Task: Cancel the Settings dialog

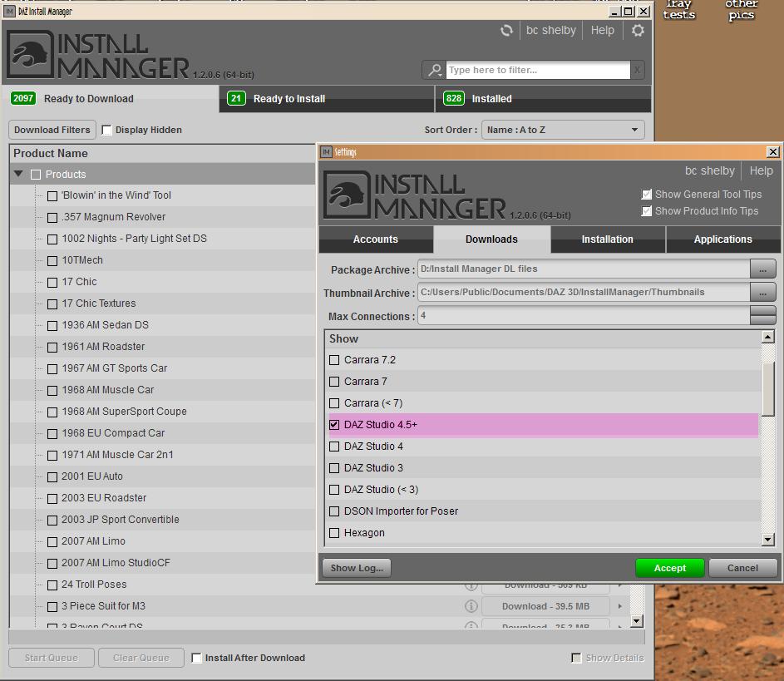Action: tap(743, 568)
